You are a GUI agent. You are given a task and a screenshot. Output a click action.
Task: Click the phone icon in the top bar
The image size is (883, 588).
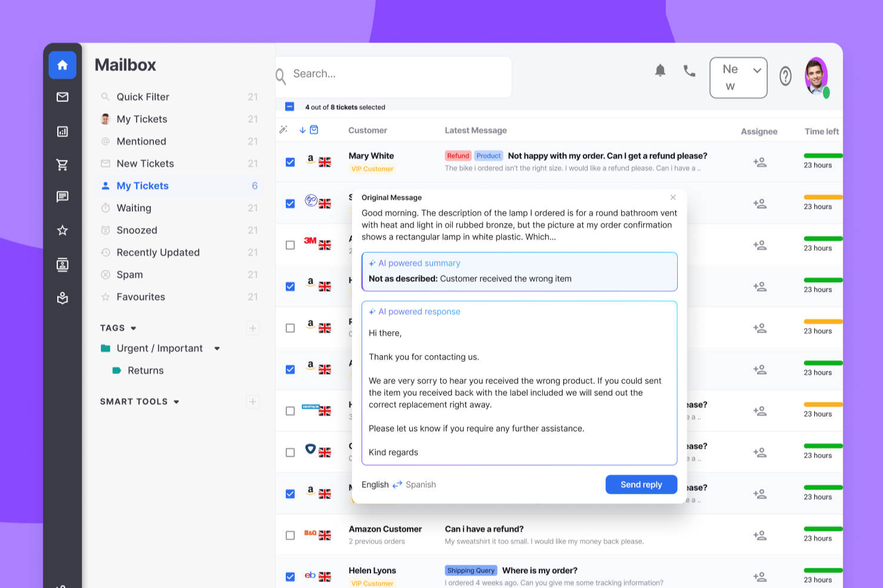click(689, 70)
